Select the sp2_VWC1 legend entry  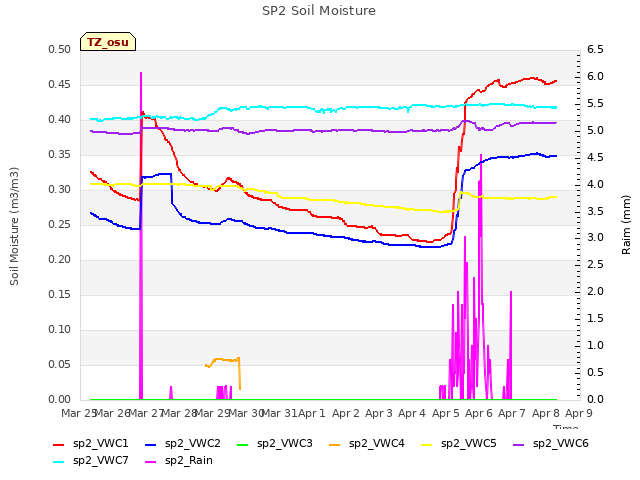pyautogui.click(x=91, y=444)
